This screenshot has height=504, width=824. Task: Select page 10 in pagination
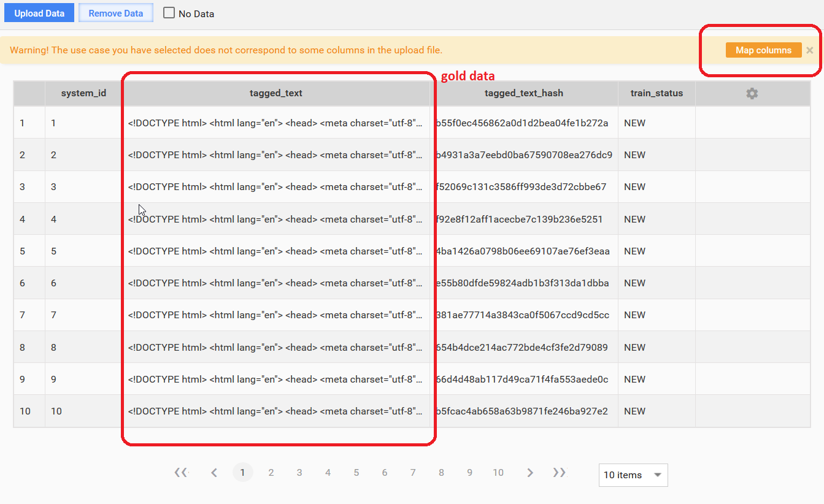[498, 472]
